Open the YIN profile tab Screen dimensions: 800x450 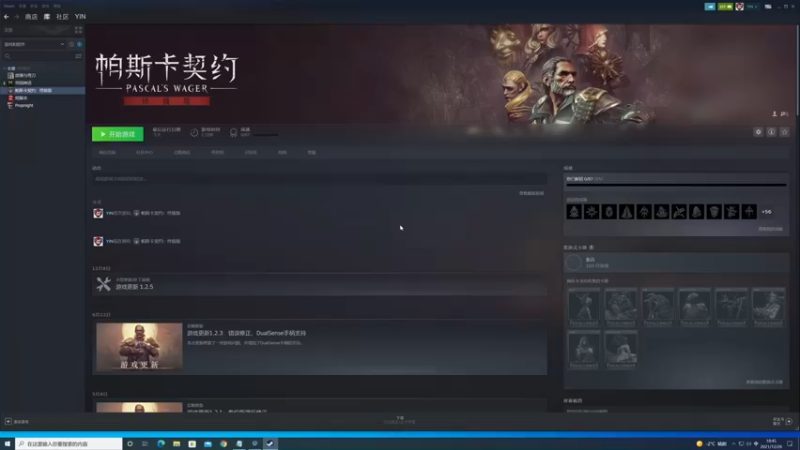(x=80, y=17)
